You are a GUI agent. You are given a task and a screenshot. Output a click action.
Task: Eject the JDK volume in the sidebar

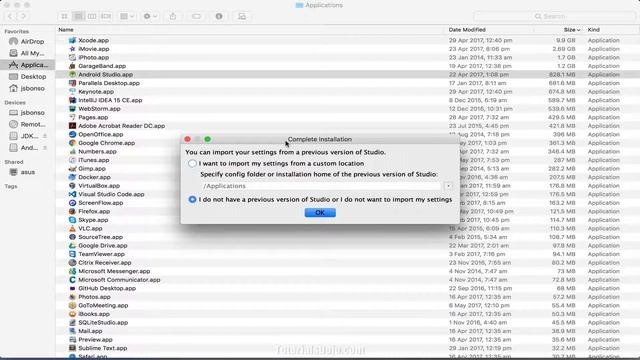pos(44,136)
